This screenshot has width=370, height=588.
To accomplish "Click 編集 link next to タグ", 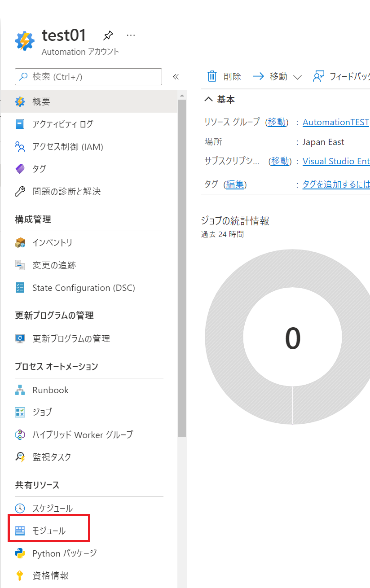I will [x=235, y=184].
